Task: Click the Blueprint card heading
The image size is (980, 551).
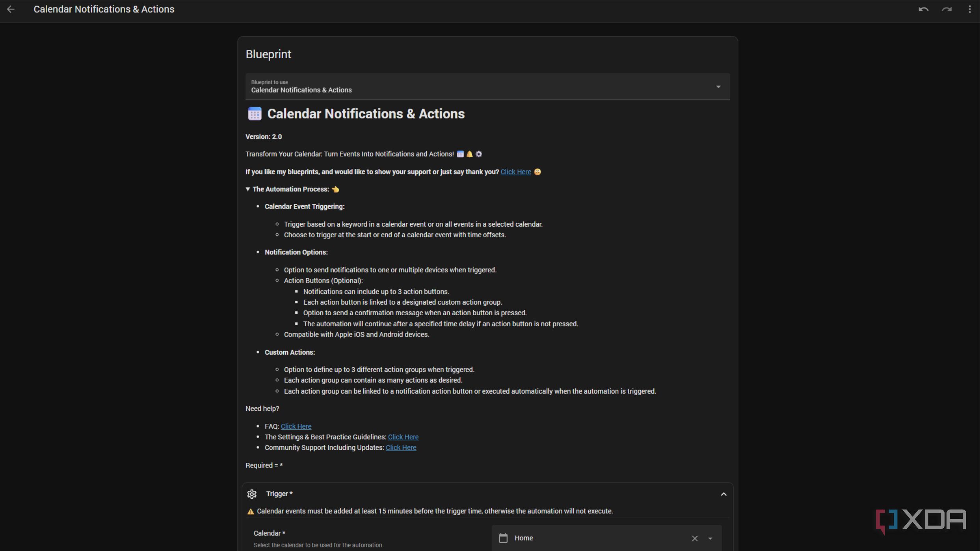Action: (268, 54)
